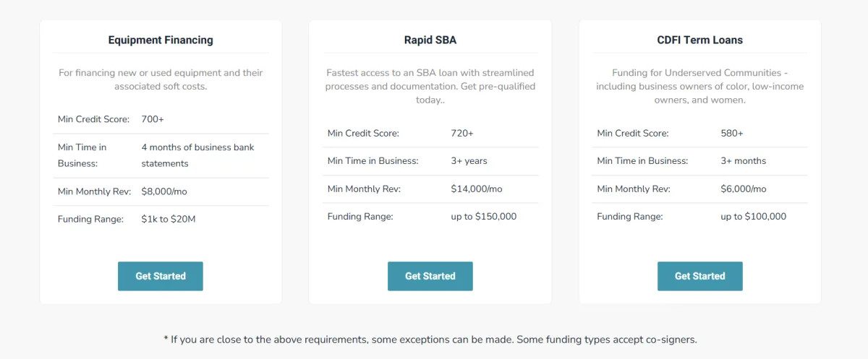Click the Underserved Communities description text
868x359 pixels.
click(699, 86)
